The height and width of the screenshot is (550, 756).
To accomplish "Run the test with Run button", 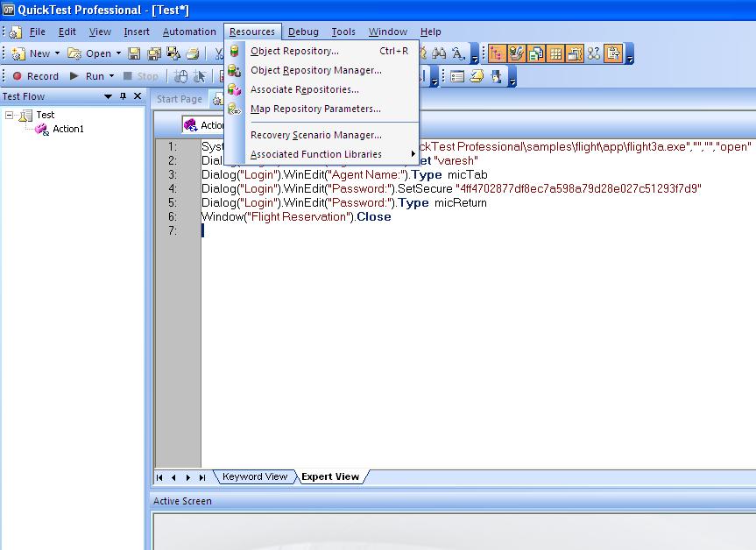I will pos(88,76).
